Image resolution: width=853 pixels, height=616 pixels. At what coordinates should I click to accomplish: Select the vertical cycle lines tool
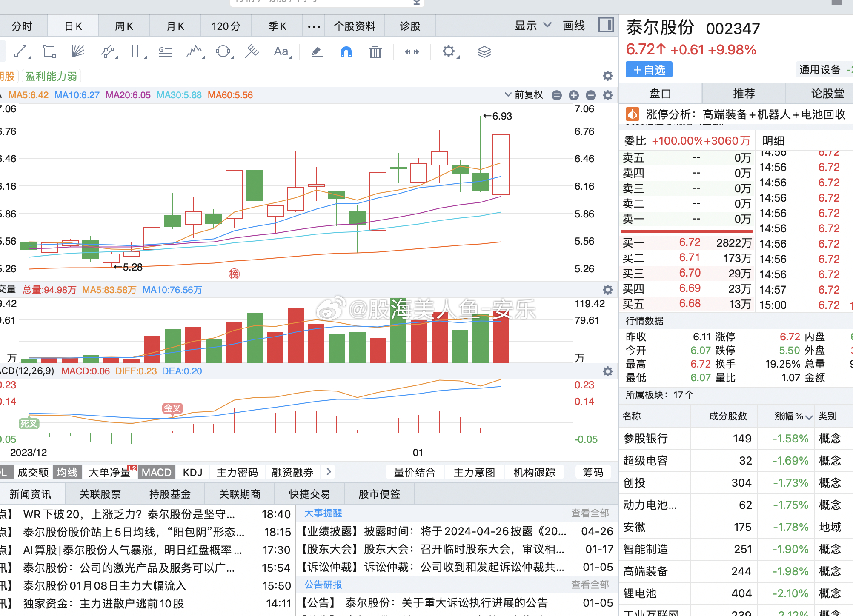click(137, 51)
